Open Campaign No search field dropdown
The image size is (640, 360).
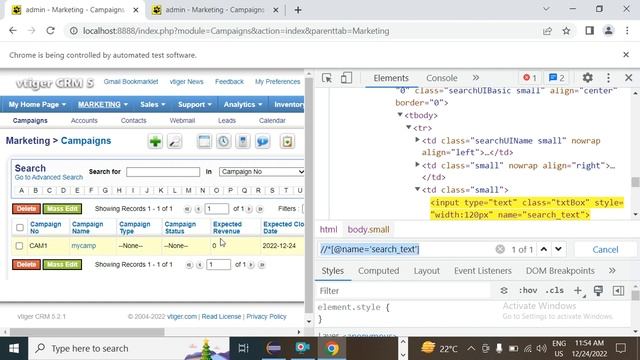pos(261,172)
